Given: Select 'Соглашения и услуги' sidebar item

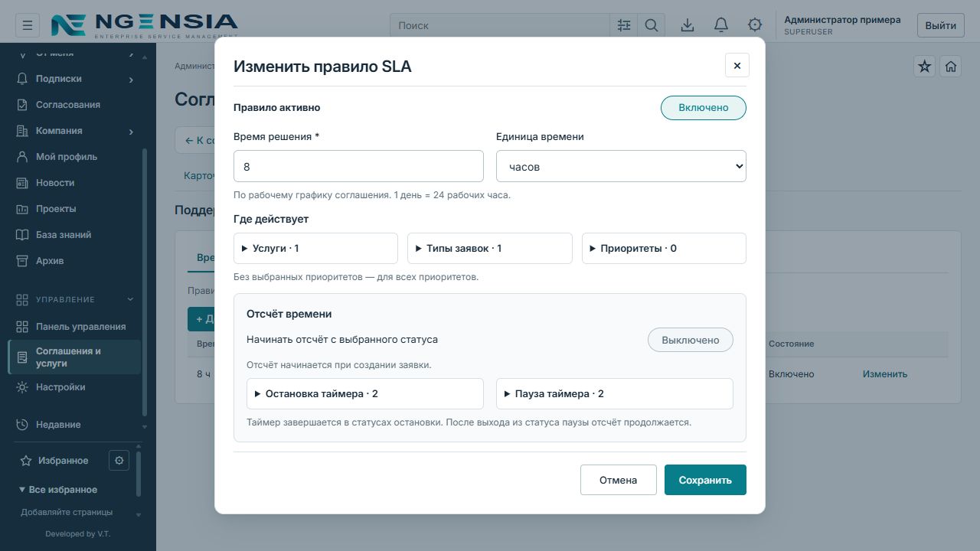Looking at the screenshot, I should coord(75,357).
